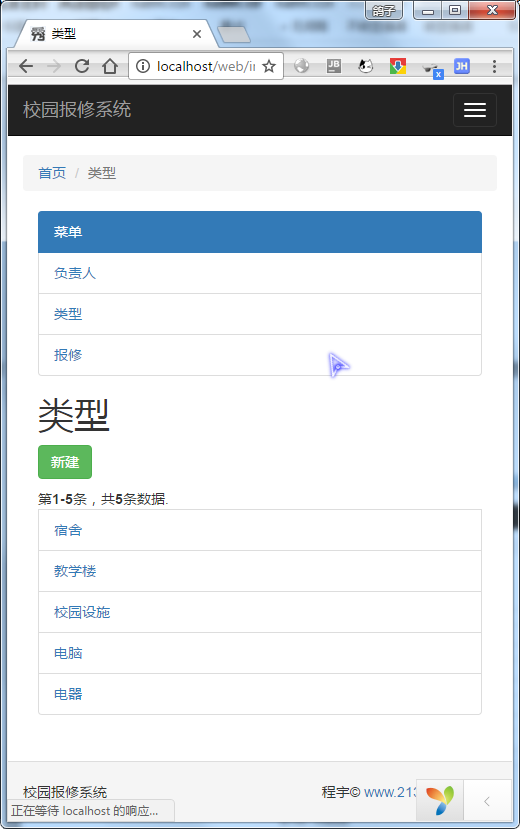Open Chrome three-dot menu

494,66
